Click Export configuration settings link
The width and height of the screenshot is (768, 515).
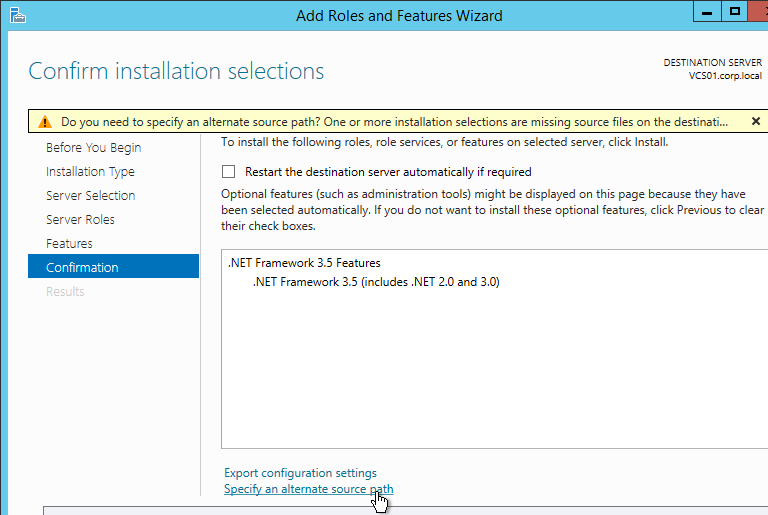300,473
